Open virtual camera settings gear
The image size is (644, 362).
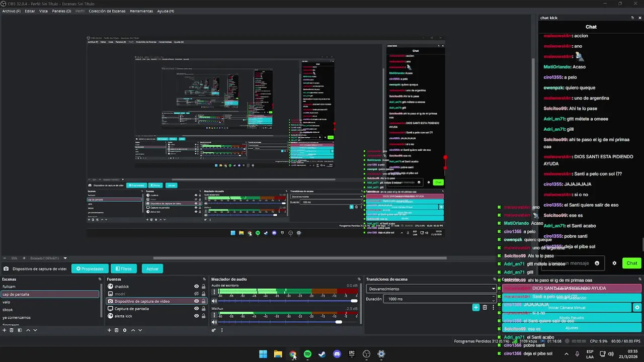point(637,307)
